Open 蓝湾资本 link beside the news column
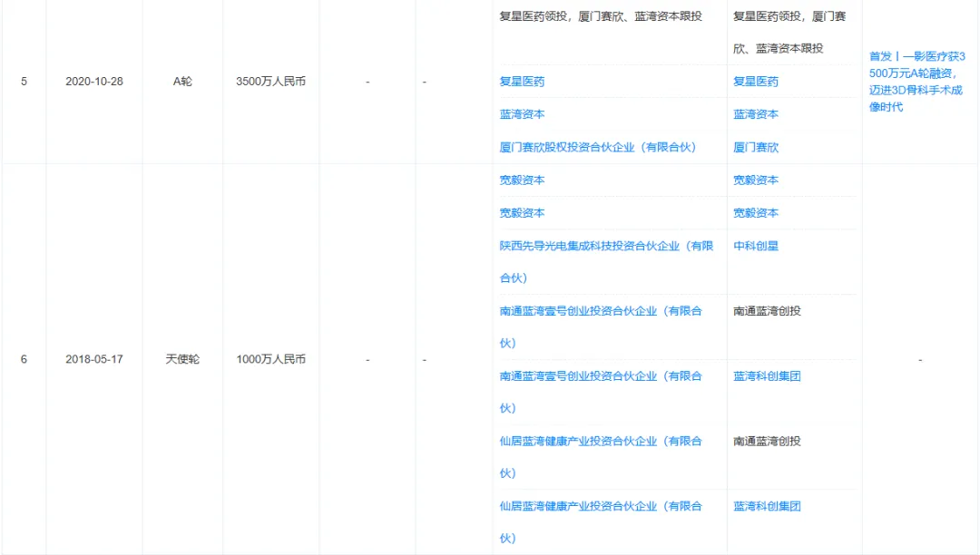This screenshot has width=980, height=555. (x=756, y=114)
